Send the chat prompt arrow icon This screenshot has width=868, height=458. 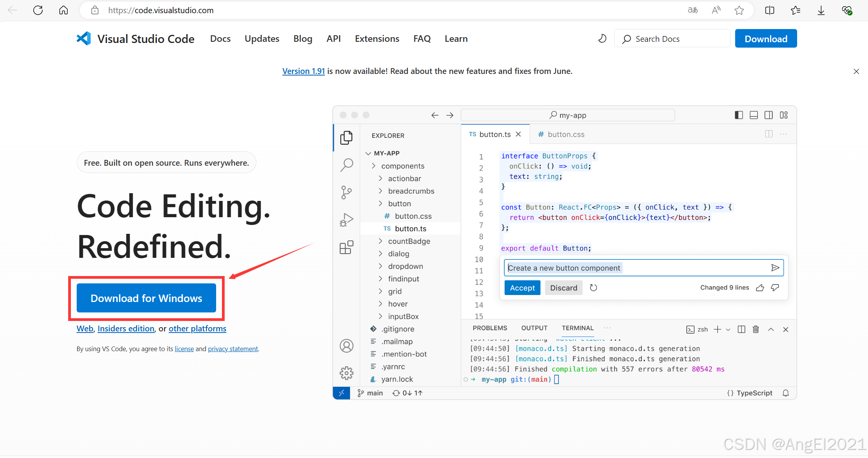775,268
